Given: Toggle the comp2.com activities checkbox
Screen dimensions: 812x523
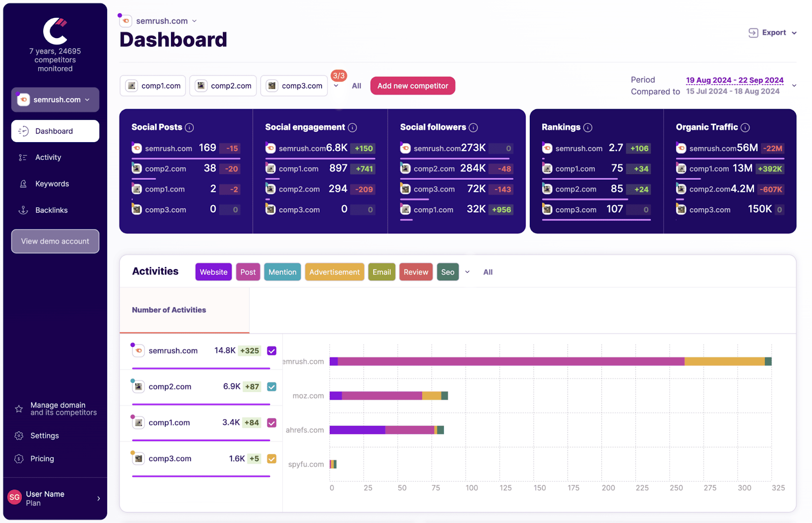Looking at the screenshot, I should 272,387.
